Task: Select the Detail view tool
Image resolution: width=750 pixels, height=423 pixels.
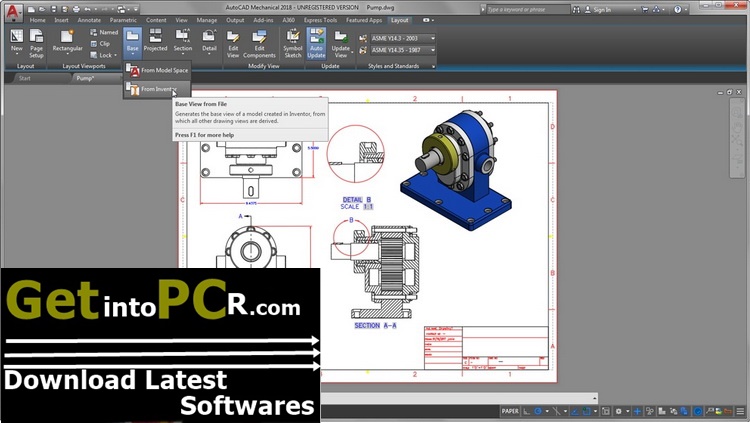Action: point(209,40)
